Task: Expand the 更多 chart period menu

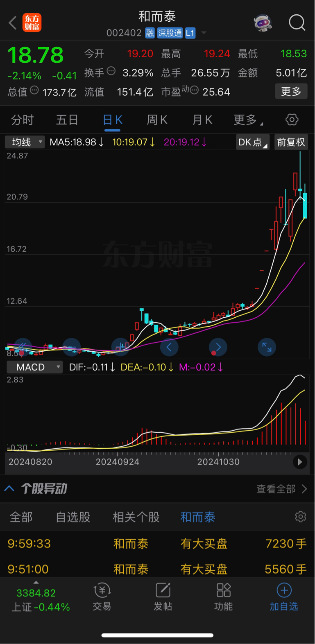Action: pyautogui.click(x=248, y=120)
